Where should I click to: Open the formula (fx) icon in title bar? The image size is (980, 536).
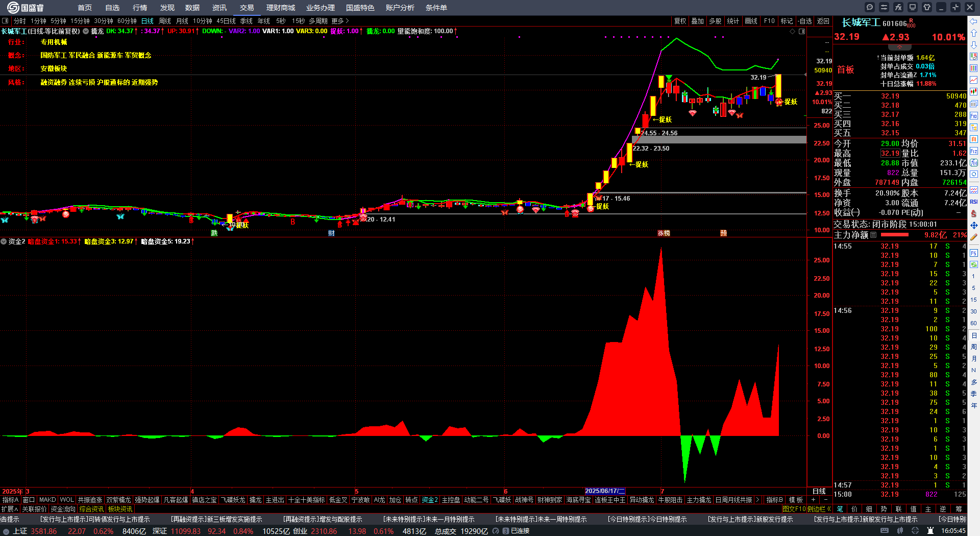898,7
